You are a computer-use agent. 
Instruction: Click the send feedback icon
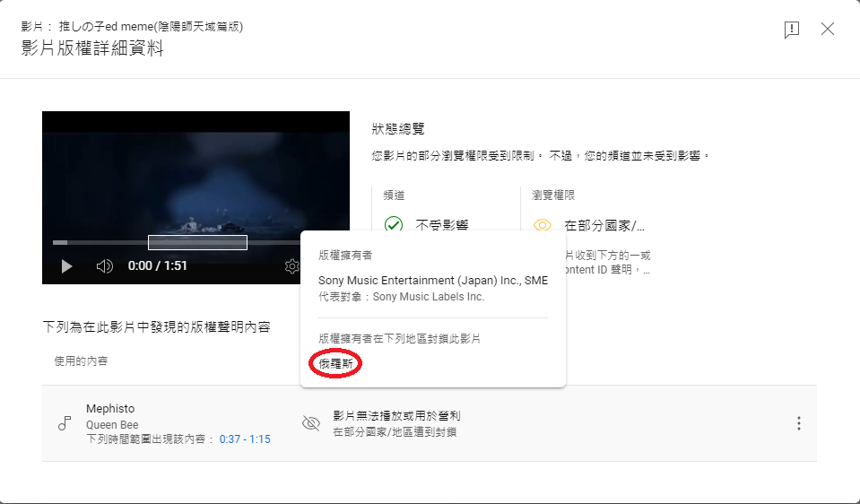(x=792, y=29)
